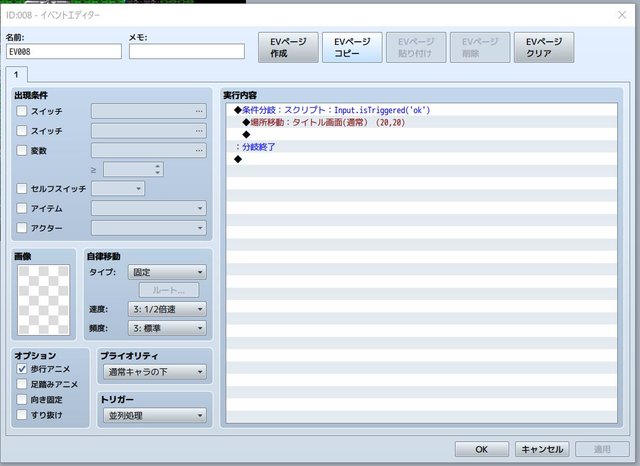Uncheck the 歩行アニメ option
Image resolution: width=640 pixels, height=466 pixels.
click(x=22, y=369)
